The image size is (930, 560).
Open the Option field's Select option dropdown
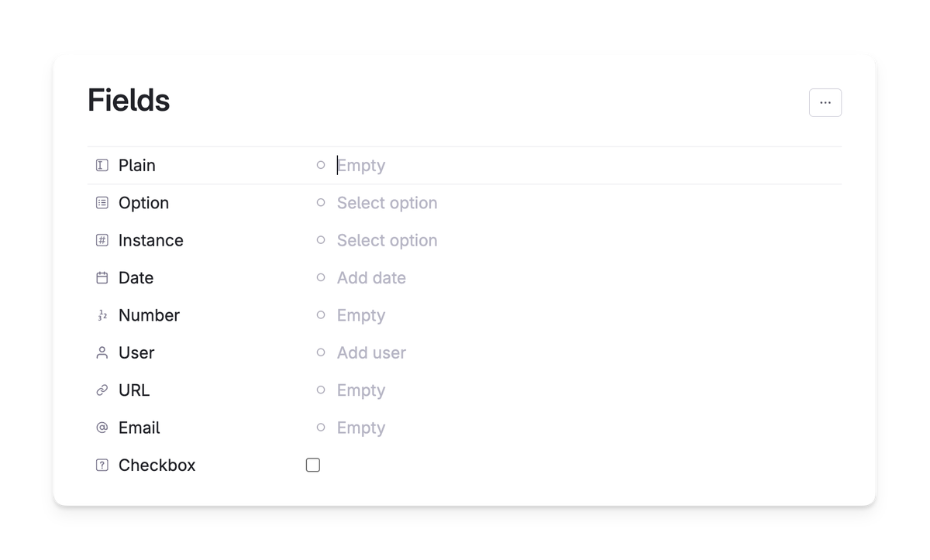click(387, 203)
